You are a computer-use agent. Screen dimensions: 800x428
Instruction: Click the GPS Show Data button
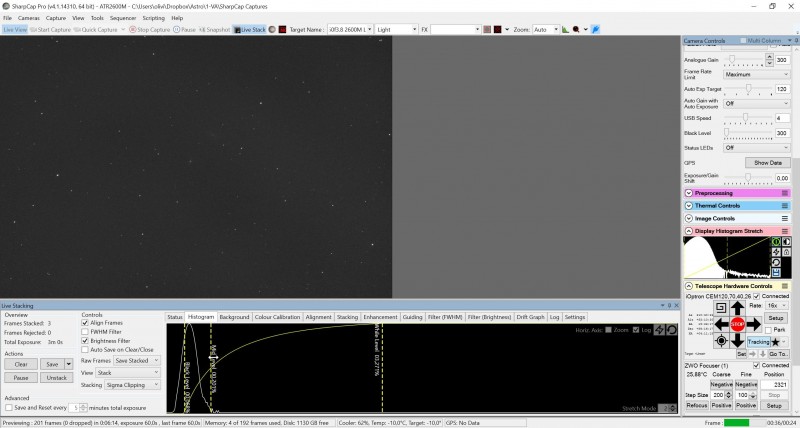tap(768, 163)
